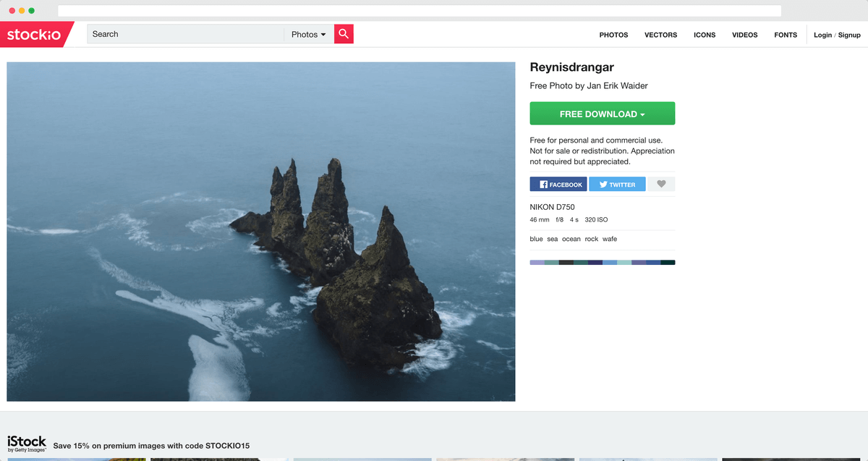Click the iStock by Getty Images logo
The height and width of the screenshot is (461, 868).
pyautogui.click(x=27, y=443)
